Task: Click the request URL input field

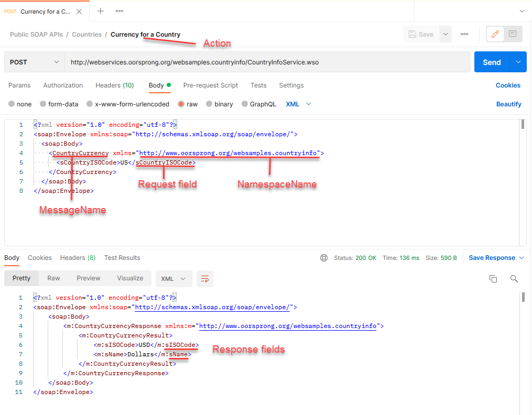Action: 267,62
